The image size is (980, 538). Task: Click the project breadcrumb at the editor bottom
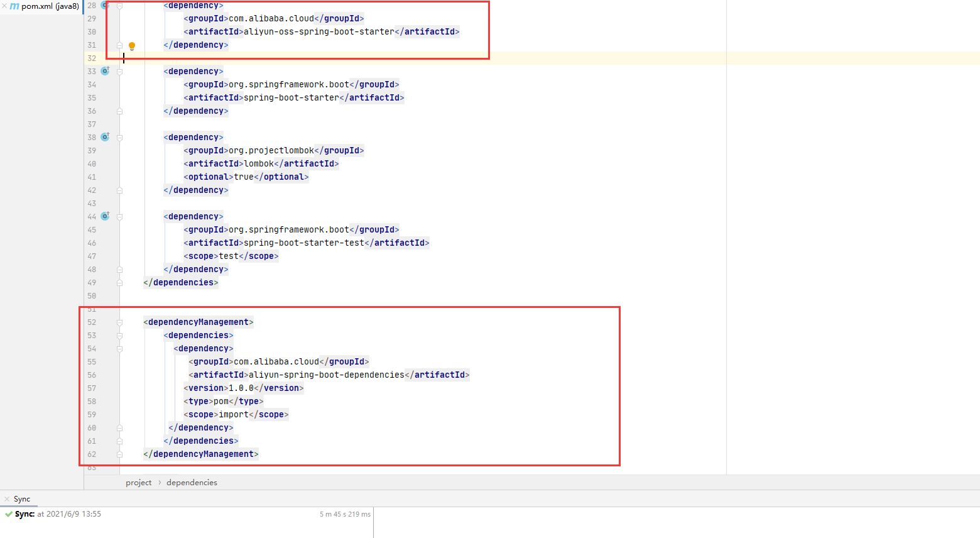pyautogui.click(x=138, y=482)
